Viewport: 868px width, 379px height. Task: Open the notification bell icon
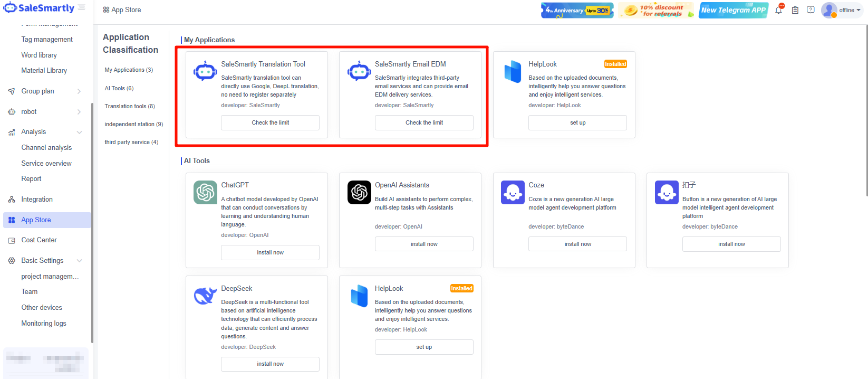778,10
